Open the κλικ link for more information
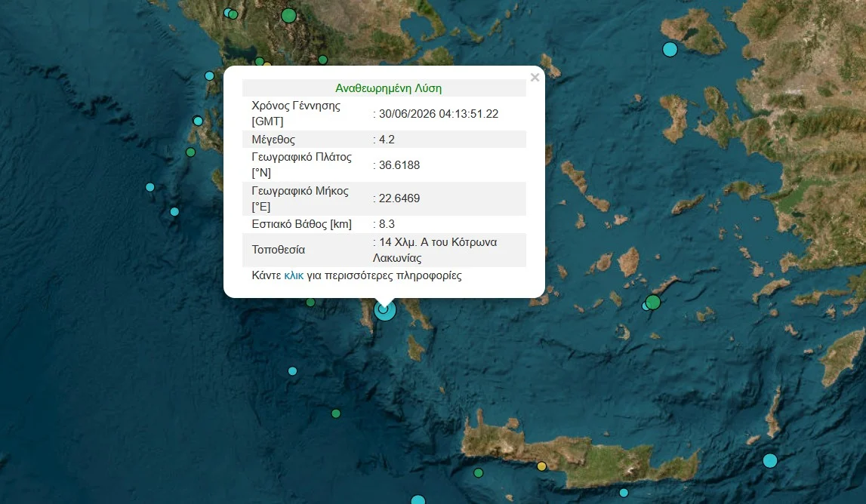The image size is (866, 504). [294, 275]
